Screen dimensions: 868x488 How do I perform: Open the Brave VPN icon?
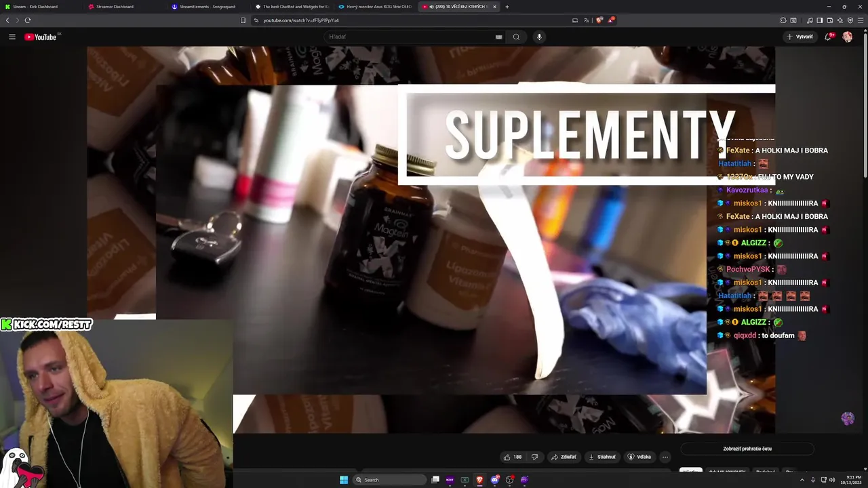pos(850,20)
